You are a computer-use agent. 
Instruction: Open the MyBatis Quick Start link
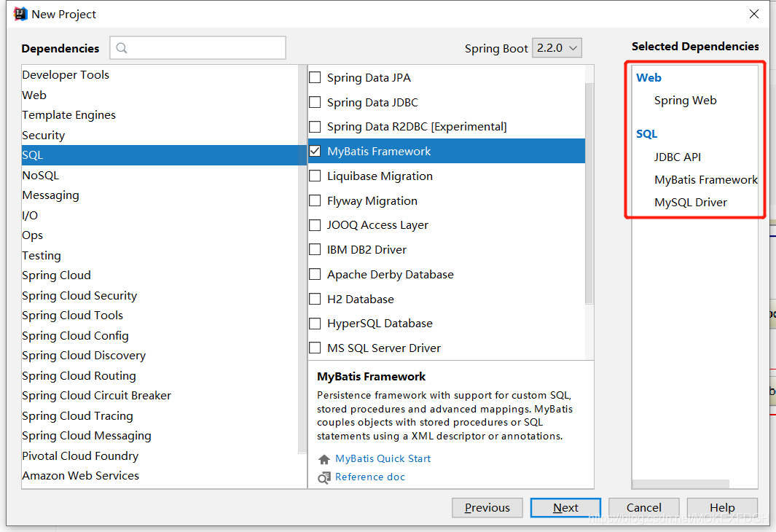383,458
